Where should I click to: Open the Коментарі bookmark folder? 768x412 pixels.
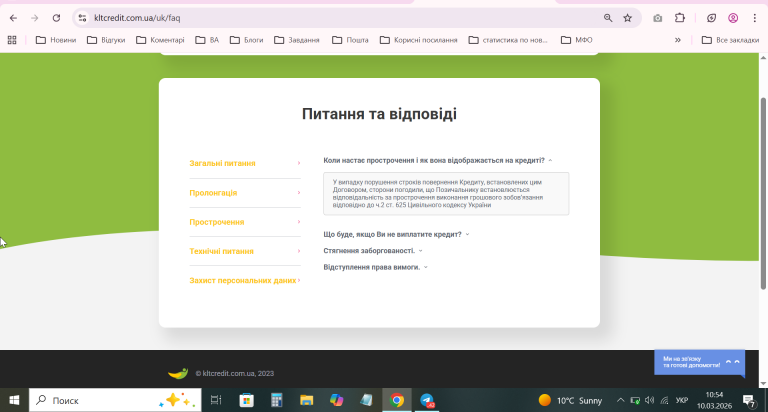[x=160, y=40]
